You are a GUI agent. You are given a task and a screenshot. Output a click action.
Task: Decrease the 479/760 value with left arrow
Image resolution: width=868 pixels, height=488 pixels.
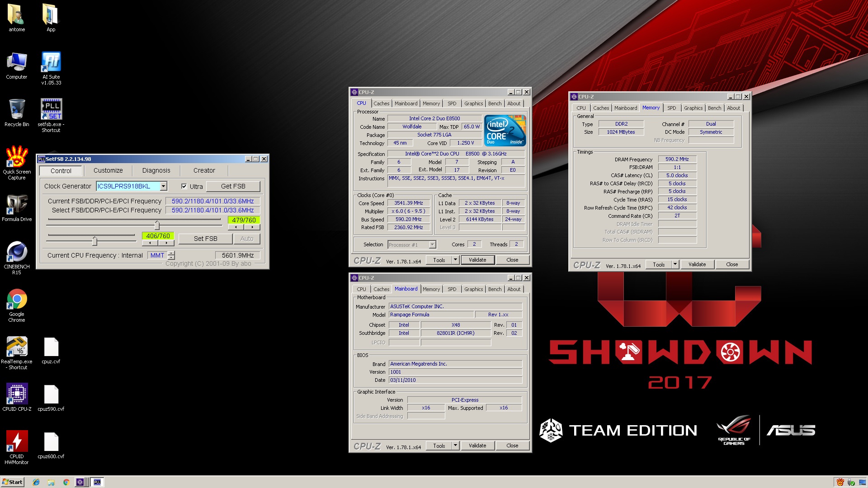pyautogui.click(x=236, y=227)
